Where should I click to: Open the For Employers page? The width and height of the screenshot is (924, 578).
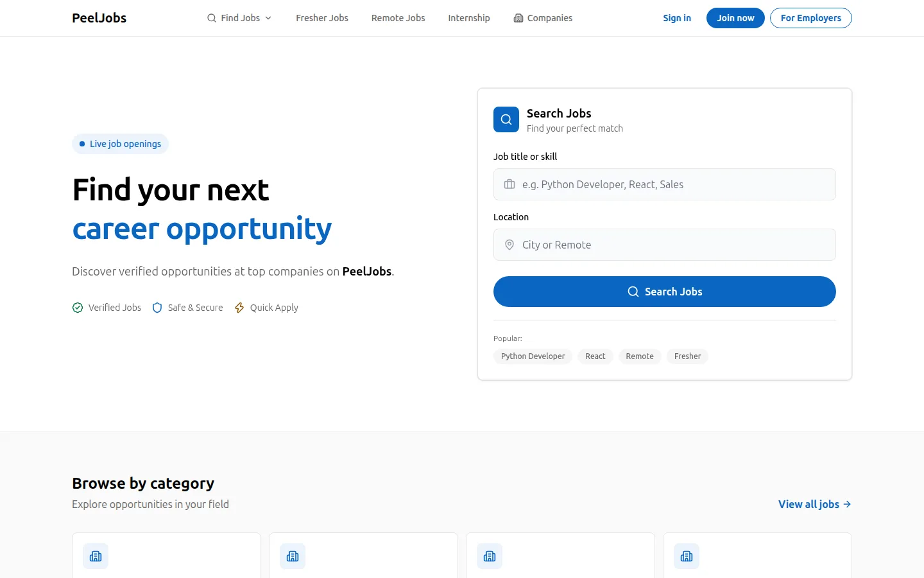coord(811,18)
